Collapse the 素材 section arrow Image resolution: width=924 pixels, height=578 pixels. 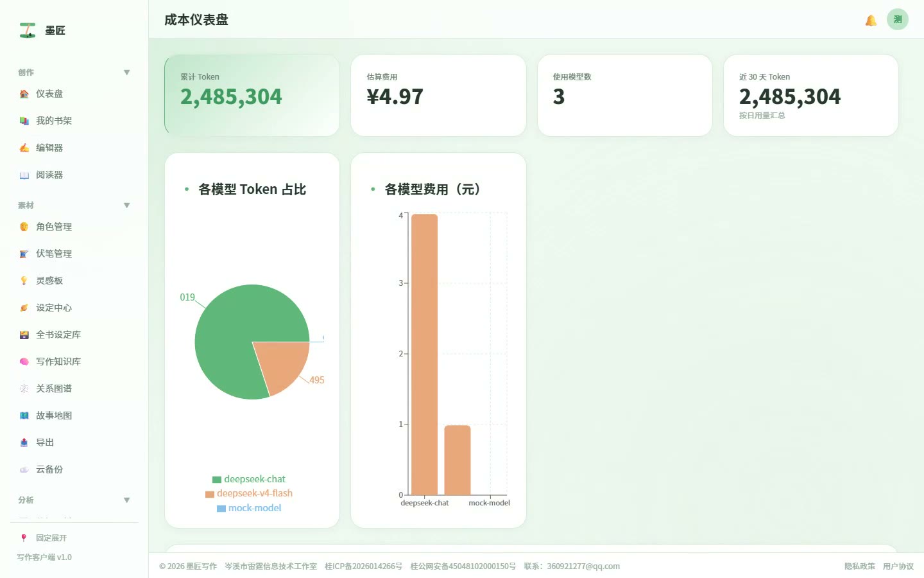coord(126,206)
